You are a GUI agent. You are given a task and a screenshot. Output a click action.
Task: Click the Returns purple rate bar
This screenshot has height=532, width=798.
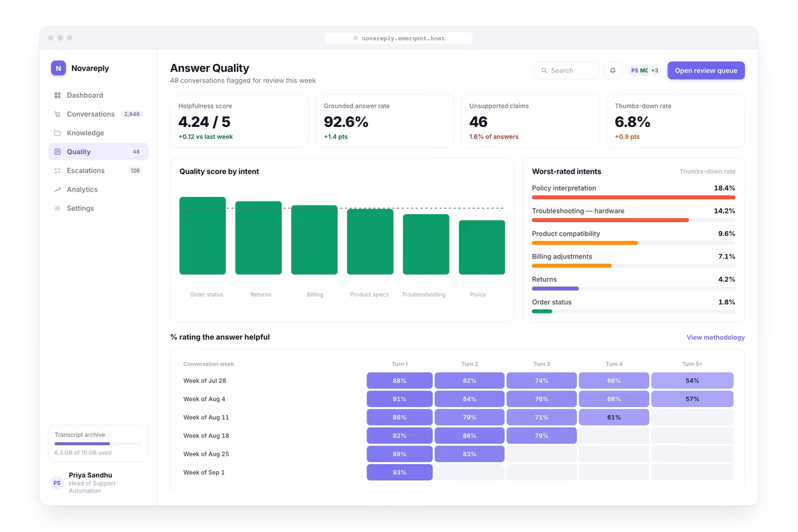click(555, 289)
